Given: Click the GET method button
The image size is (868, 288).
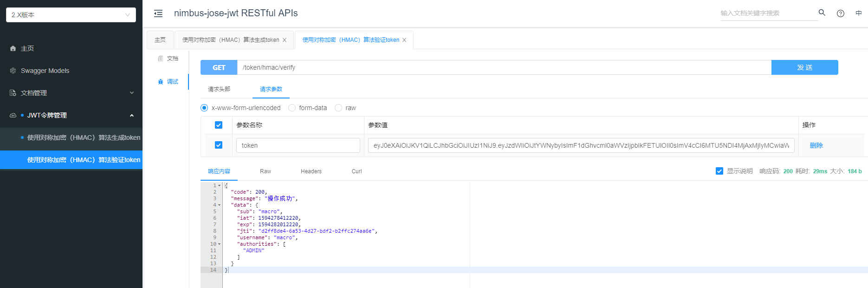Looking at the screenshot, I should click(x=219, y=67).
